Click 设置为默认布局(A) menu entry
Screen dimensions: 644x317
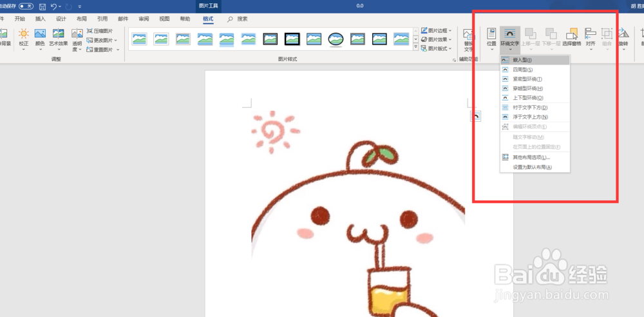click(535, 168)
